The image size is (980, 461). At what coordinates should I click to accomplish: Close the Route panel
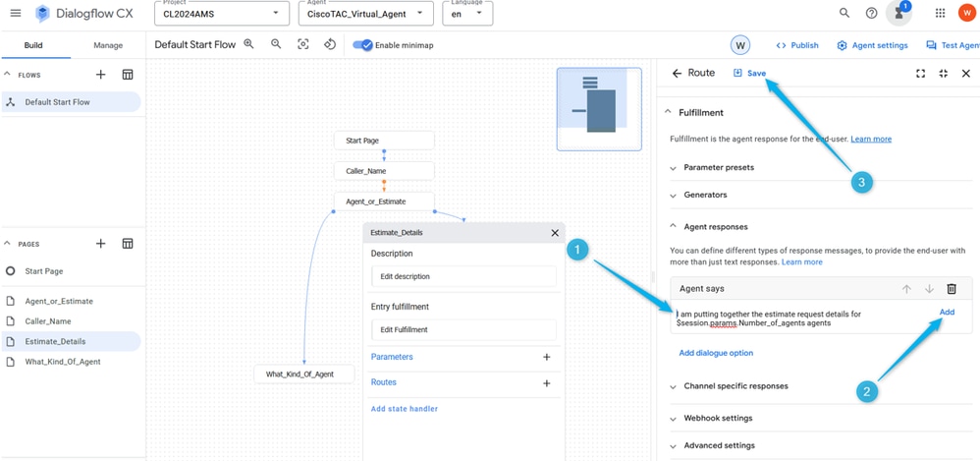pos(965,73)
